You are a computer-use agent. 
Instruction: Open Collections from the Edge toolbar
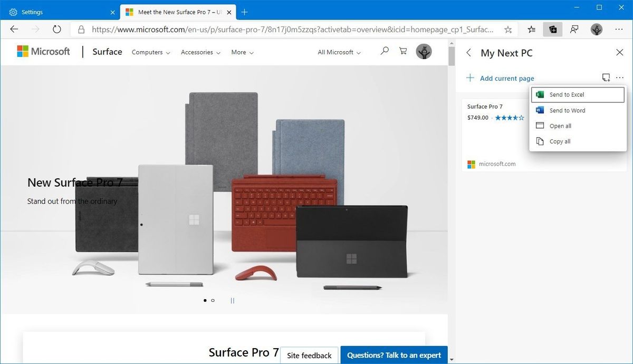point(552,30)
